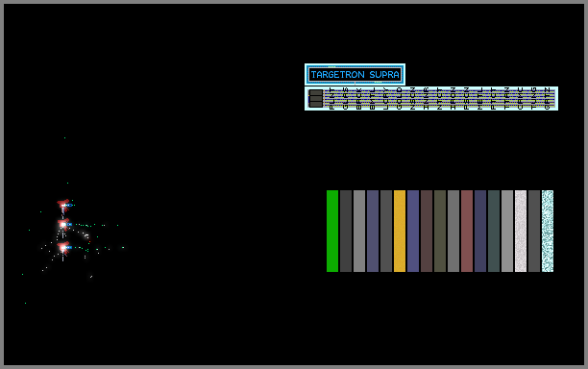Image resolution: width=588 pixels, height=369 pixels.
Task: Select the dark teal PTCT bar
Action: (494, 231)
